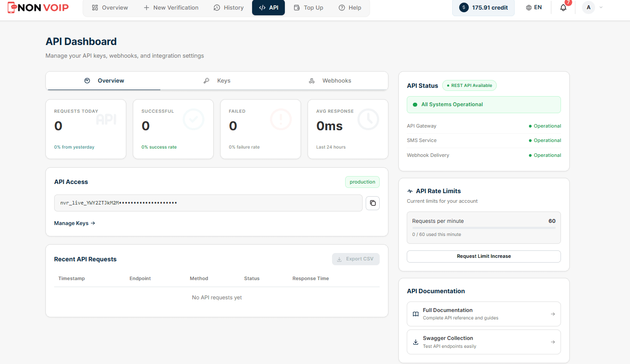Click the Method column header
The width and height of the screenshot is (630, 364).
click(199, 278)
